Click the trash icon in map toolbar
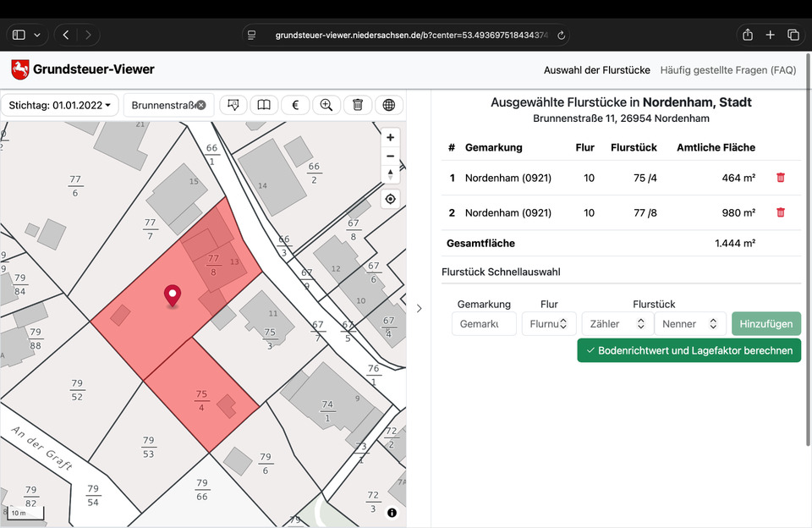The width and height of the screenshot is (812, 528). click(358, 105)
